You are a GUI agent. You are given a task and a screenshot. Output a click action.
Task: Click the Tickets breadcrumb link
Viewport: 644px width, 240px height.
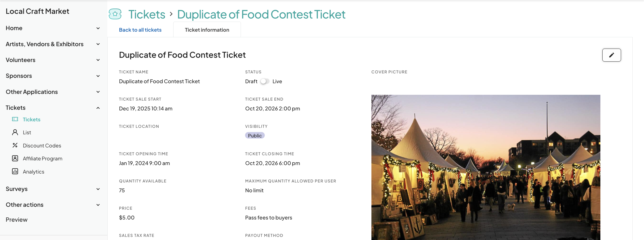[x=147, y=14]
